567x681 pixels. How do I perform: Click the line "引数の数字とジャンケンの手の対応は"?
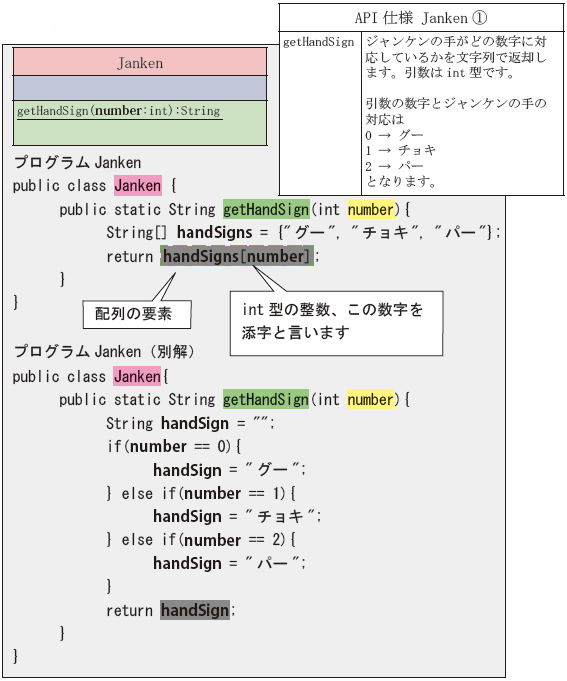[x=456, y=111]
